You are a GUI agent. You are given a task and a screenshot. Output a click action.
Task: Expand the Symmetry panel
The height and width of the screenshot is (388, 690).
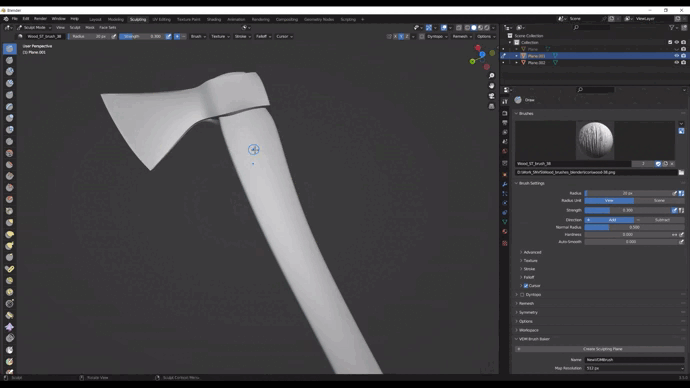(528, 312)
